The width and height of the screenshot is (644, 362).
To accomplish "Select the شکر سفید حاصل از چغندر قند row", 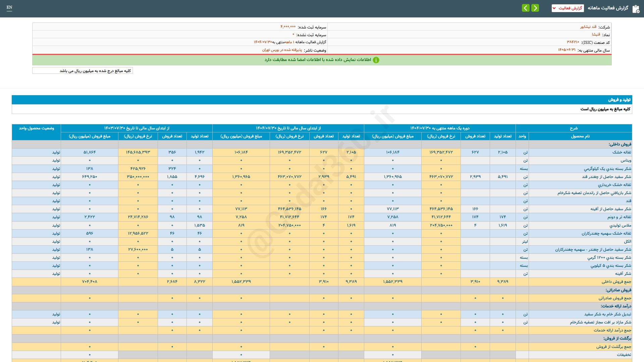I will coord(606,177).
